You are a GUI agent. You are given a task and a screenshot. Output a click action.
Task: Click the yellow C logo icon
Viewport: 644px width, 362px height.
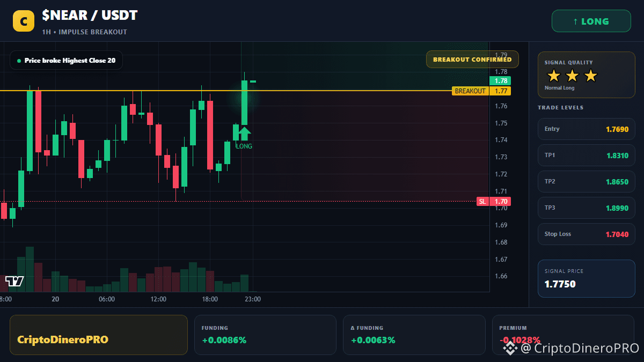[24, 21]
